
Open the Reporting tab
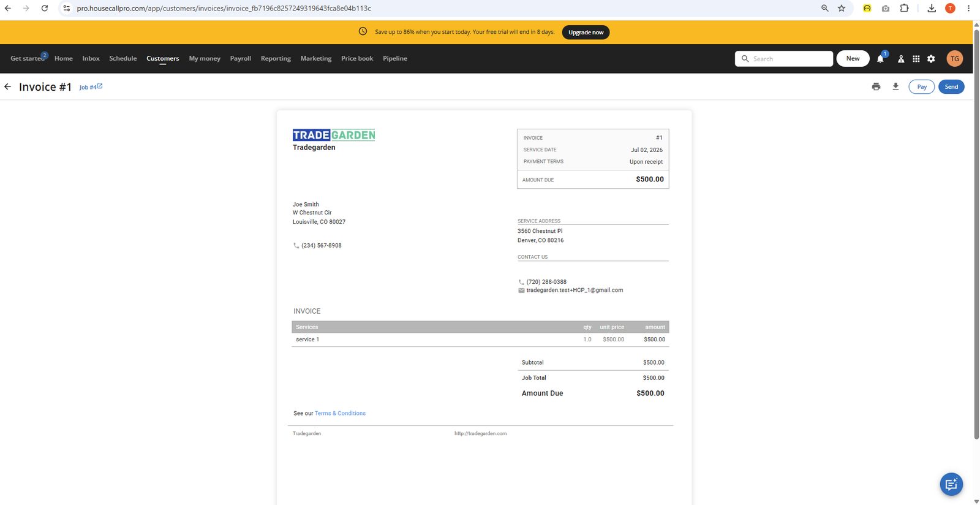pos(276,58)
